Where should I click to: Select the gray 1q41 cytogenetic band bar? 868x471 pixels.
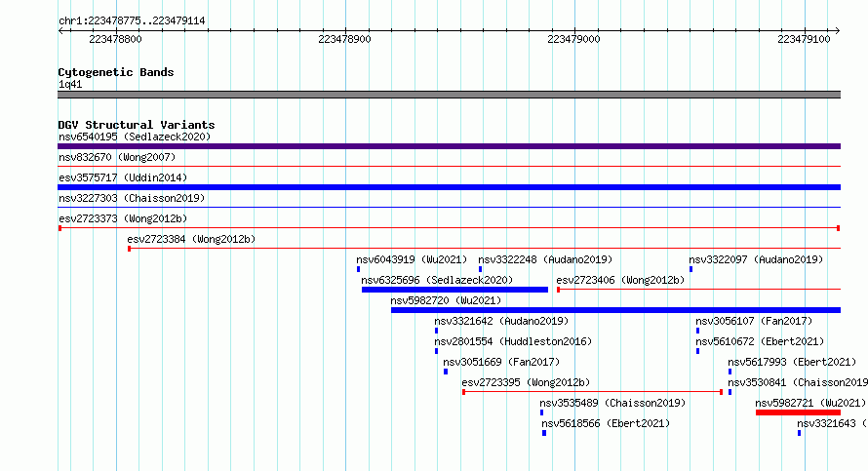449,95
